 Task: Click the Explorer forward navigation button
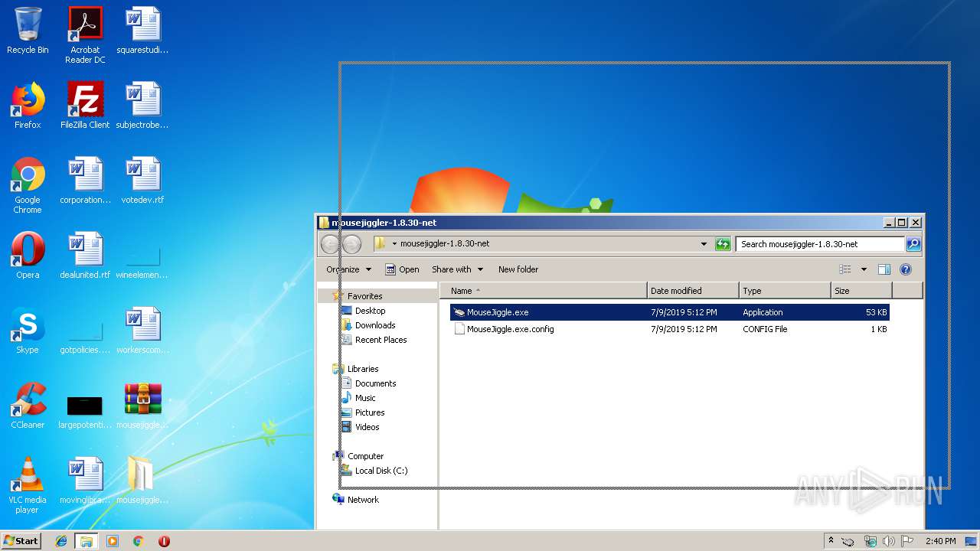(351, 244)
